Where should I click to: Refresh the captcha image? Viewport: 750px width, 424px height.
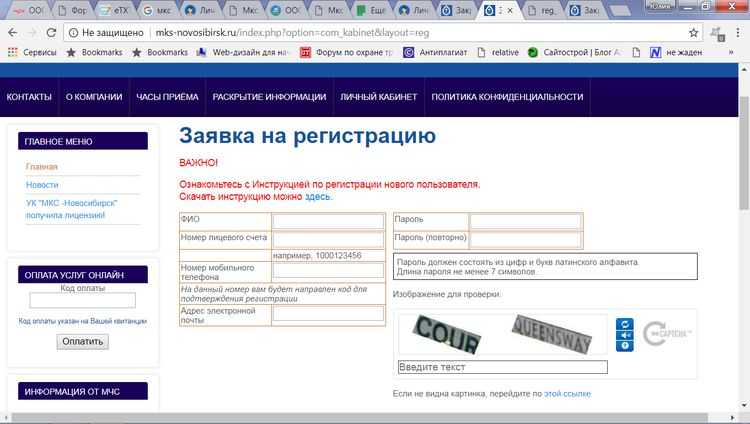click(624, 324)
